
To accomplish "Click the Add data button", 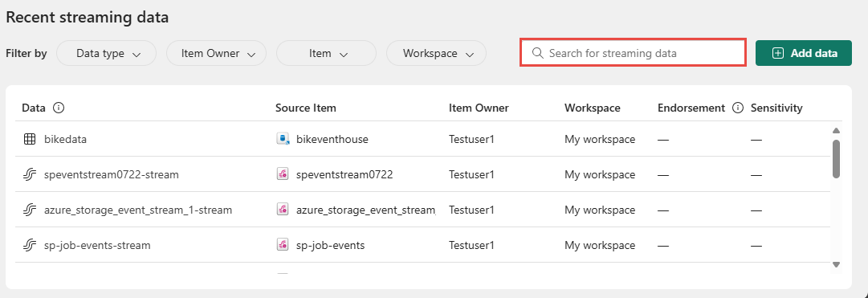I will click(804, 53).
